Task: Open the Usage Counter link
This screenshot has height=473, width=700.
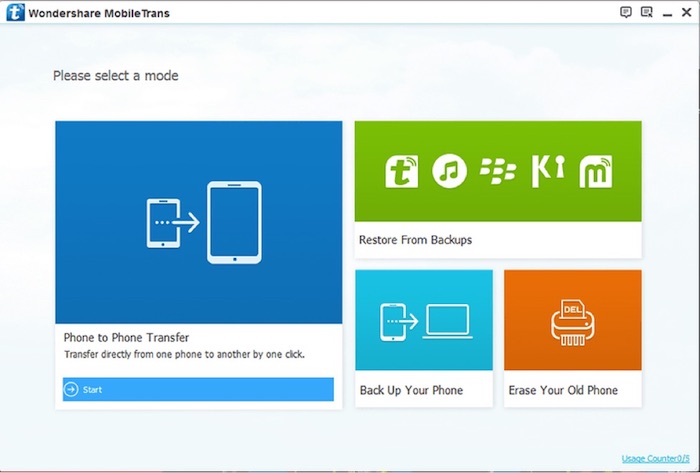Action: (x=655, y=459)
